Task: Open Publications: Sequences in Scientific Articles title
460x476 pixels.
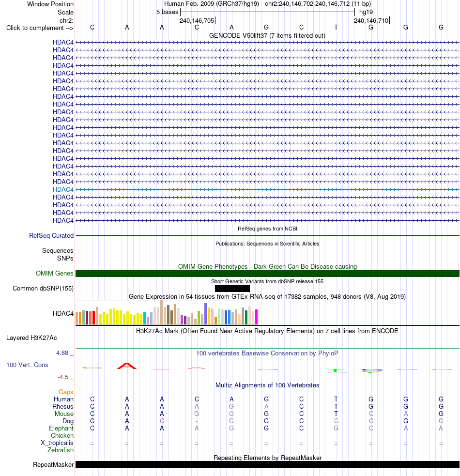Action: click(267, 244)
